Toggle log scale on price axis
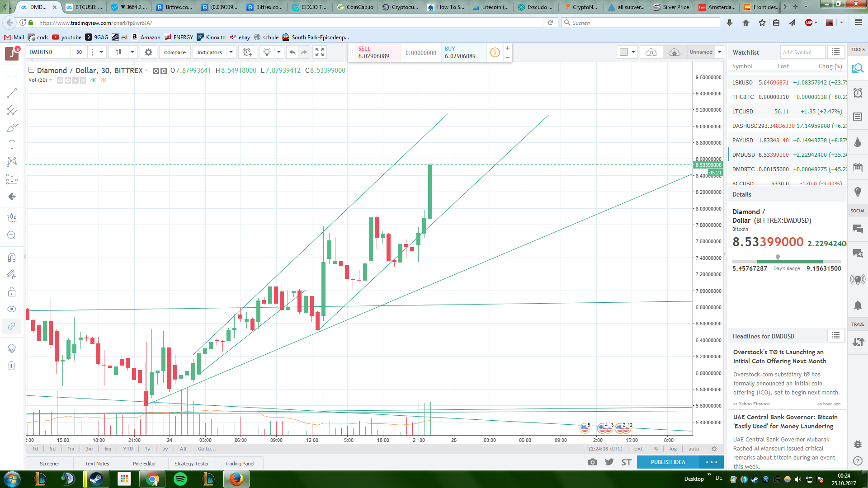868x488 pixels. coord(673,449)
